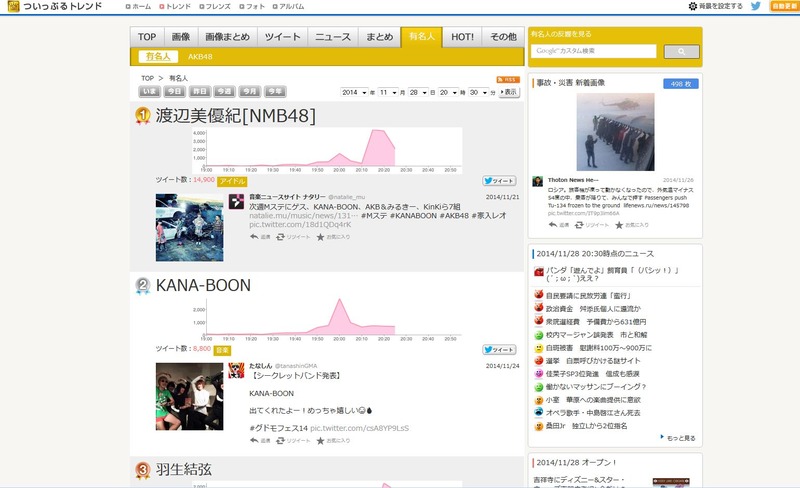The height and width of the screenshot is (488, 800).
Task: Click the 昨日 time filter button
Action: [x=199, y=92]
